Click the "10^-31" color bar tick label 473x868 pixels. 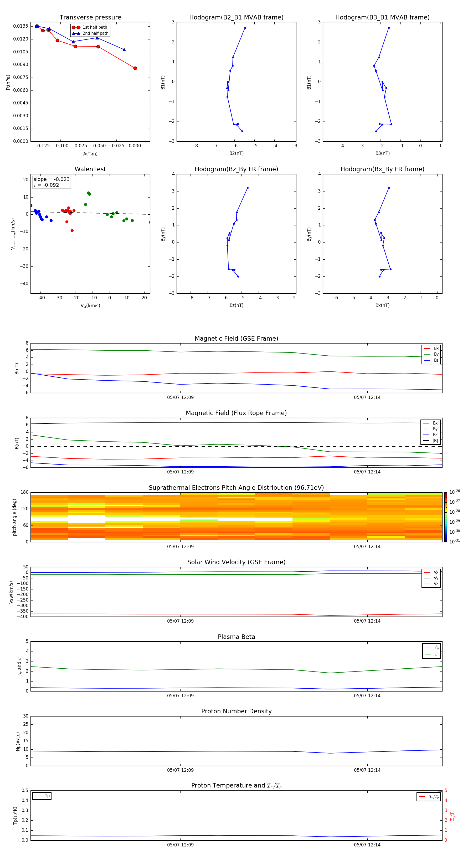click(x=455, y=542)
